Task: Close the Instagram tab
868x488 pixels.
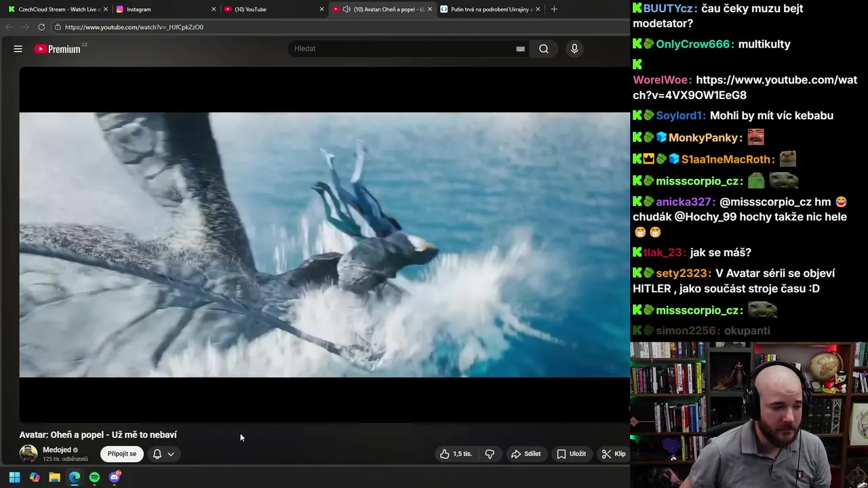Action: point(214,9)
